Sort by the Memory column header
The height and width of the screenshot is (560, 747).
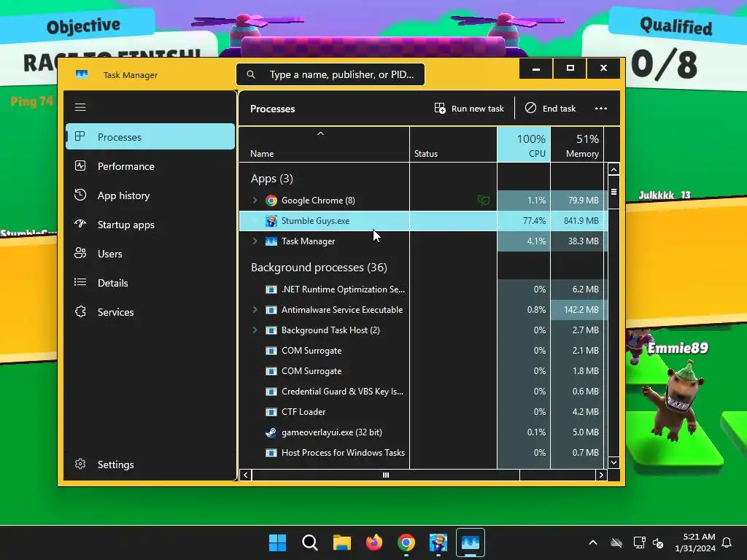[x=577, y=145]
